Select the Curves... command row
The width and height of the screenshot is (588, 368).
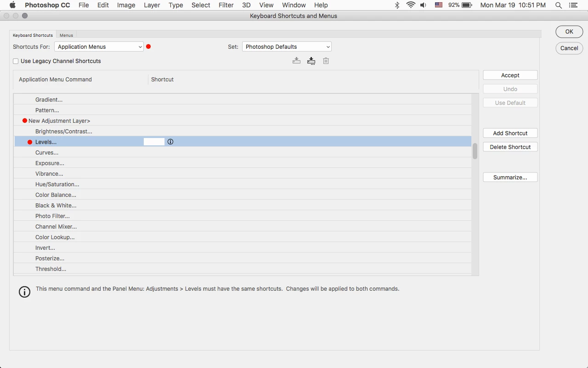pyautogui.click(x=243, y=152)
